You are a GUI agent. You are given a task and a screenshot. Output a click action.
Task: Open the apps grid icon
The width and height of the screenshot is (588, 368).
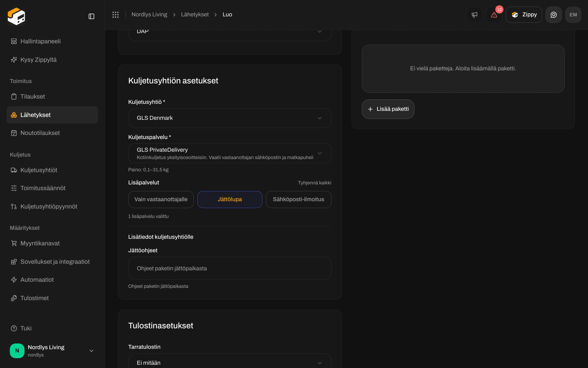[x=115, y=15]
